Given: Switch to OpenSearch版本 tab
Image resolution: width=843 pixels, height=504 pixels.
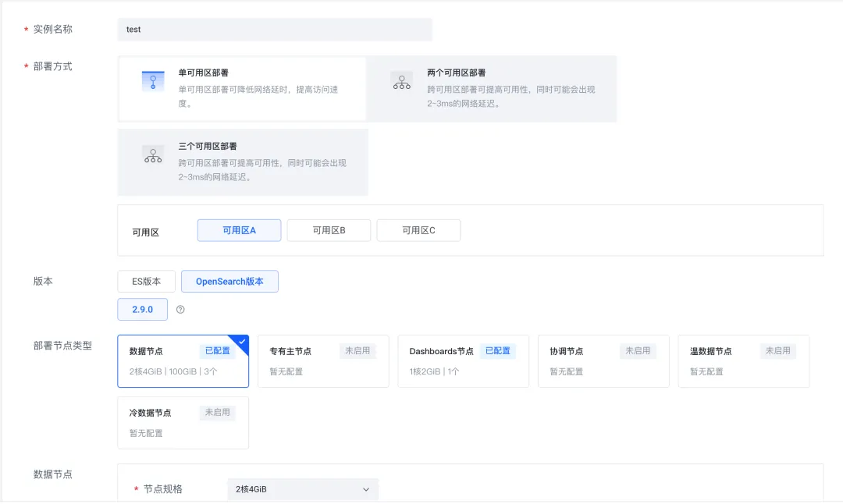Looking at the screenshot, I should [x=229, y=282].
